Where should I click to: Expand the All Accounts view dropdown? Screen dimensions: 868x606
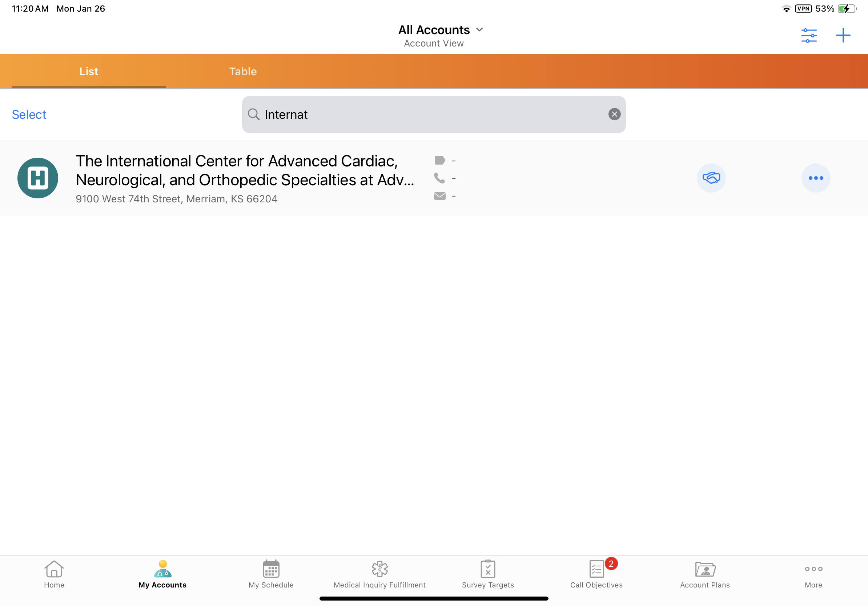441,30
